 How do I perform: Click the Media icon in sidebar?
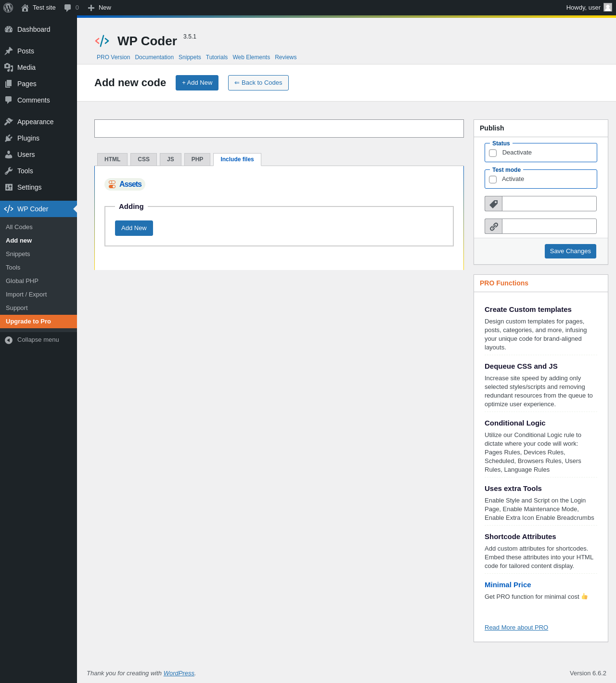(9, 67)
